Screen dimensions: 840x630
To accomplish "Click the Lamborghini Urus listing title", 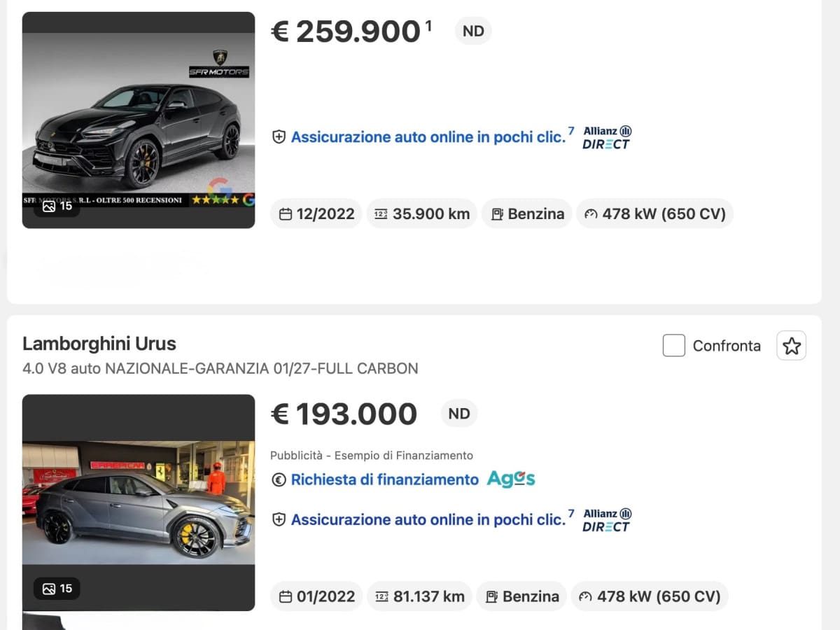I will 99,344.
